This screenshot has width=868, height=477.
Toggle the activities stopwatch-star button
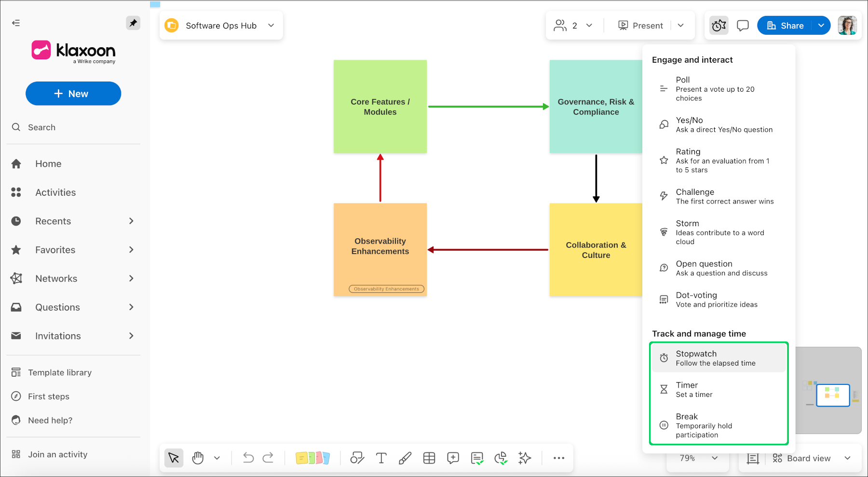719,26
